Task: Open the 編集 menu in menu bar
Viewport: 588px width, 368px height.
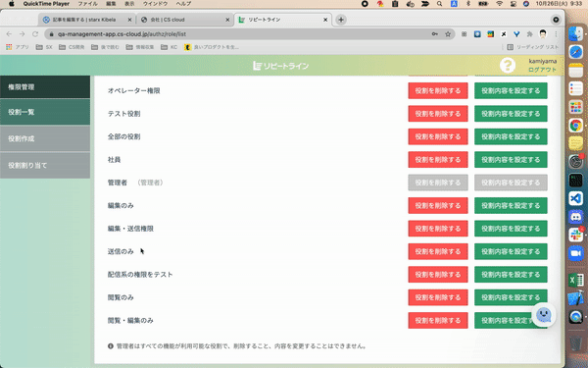Action: coord(111,4)
